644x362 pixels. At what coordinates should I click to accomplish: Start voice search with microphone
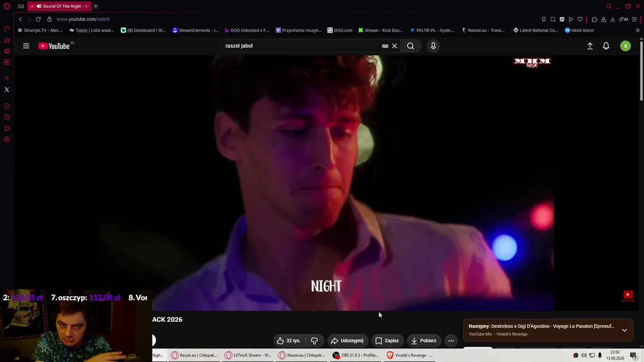[433, 46]
